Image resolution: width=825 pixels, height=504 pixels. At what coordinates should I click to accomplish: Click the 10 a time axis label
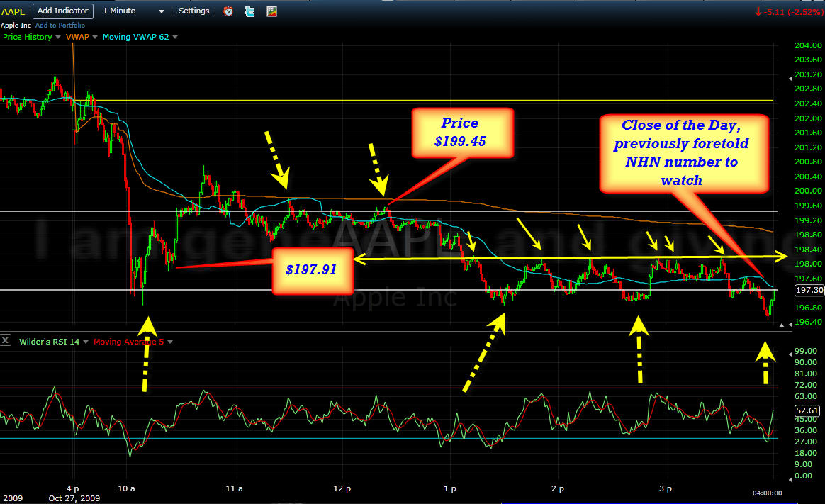(x=126, y=488)
